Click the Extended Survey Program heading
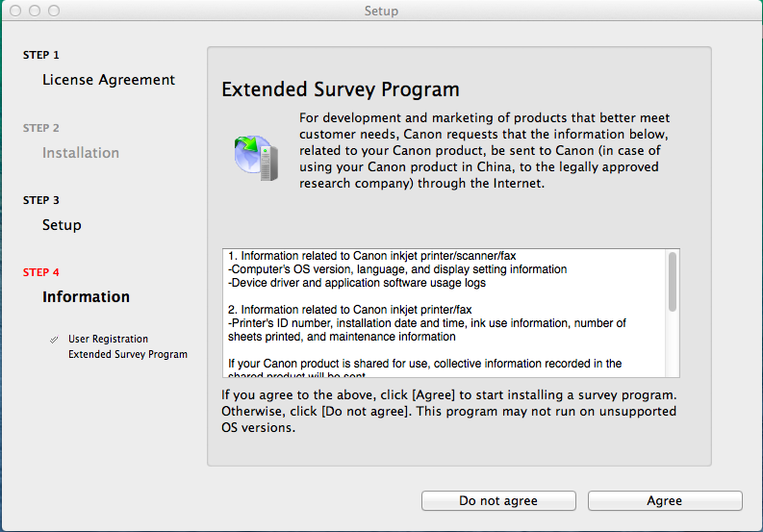Image resolution: width=763 pixels, height=532 pixels. [x=340, y=89]
